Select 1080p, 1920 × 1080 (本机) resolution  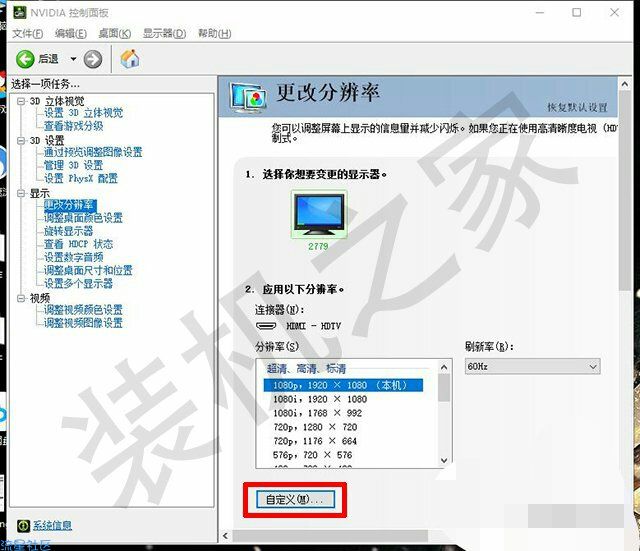[x=343, y=385]
